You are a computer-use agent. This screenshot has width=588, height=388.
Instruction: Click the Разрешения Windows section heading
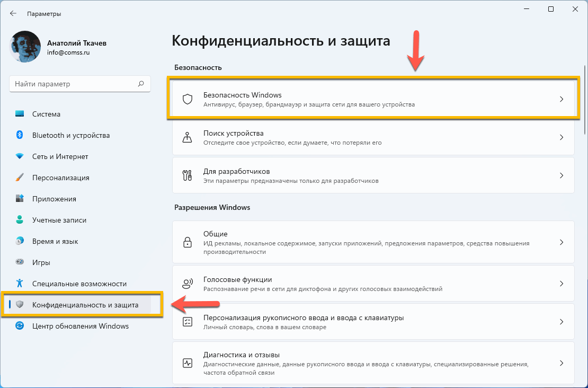point(212,207)
